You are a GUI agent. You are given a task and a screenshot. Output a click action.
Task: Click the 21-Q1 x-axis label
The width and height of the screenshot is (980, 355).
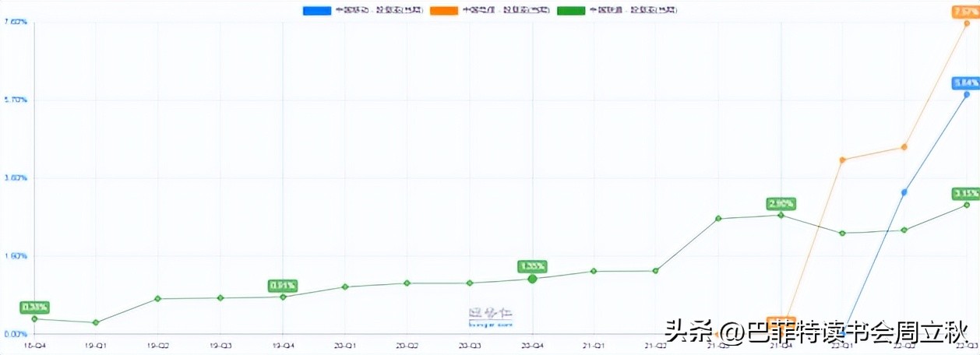point(594,345)
